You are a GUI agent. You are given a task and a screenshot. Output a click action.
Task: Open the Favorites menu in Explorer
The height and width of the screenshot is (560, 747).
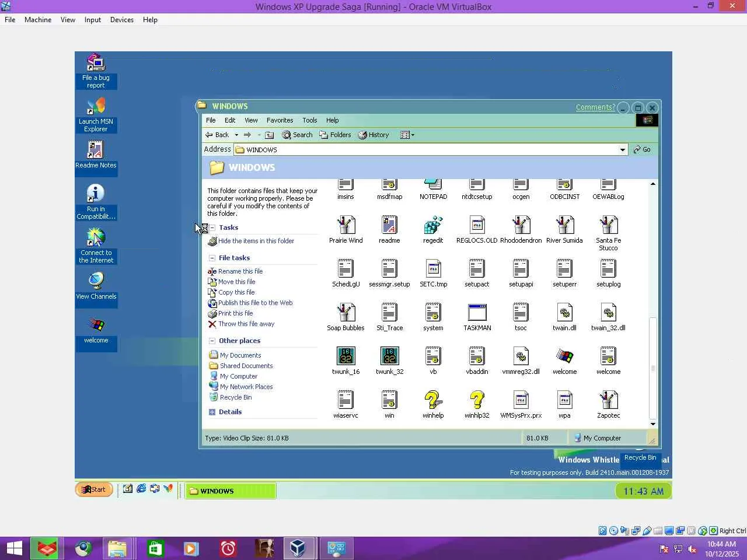tap(280, 120)
